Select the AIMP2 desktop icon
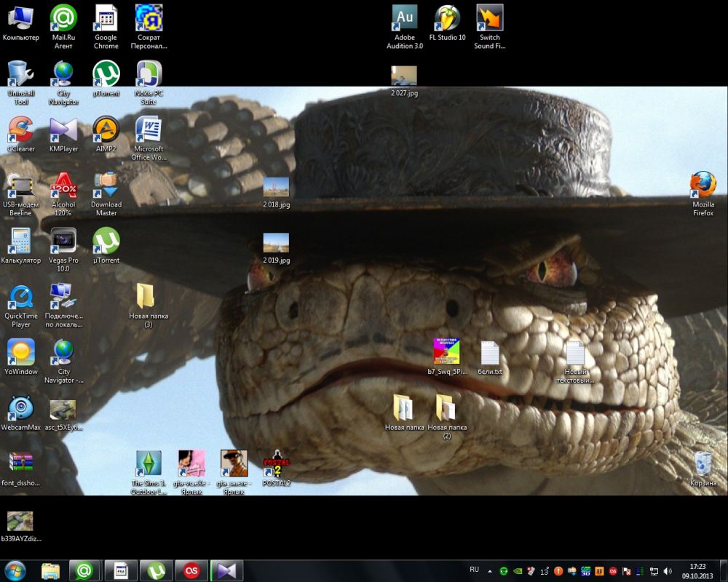728x582 pixels. [x=106, y=135]
